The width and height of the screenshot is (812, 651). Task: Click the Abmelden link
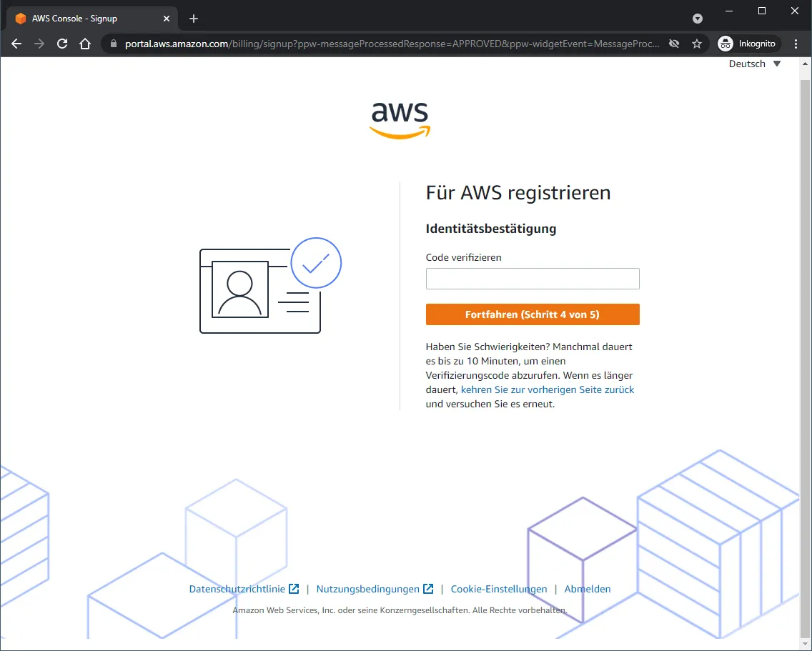pos(588,589)
